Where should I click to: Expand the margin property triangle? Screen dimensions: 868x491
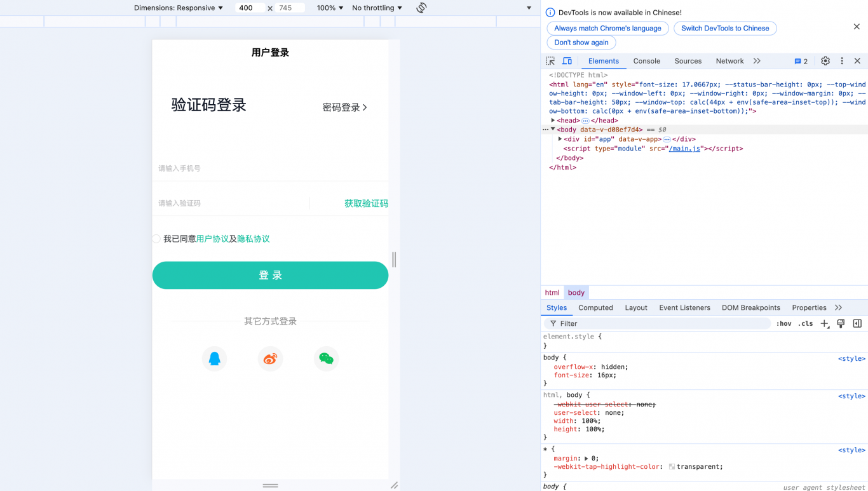pos(586,459)
